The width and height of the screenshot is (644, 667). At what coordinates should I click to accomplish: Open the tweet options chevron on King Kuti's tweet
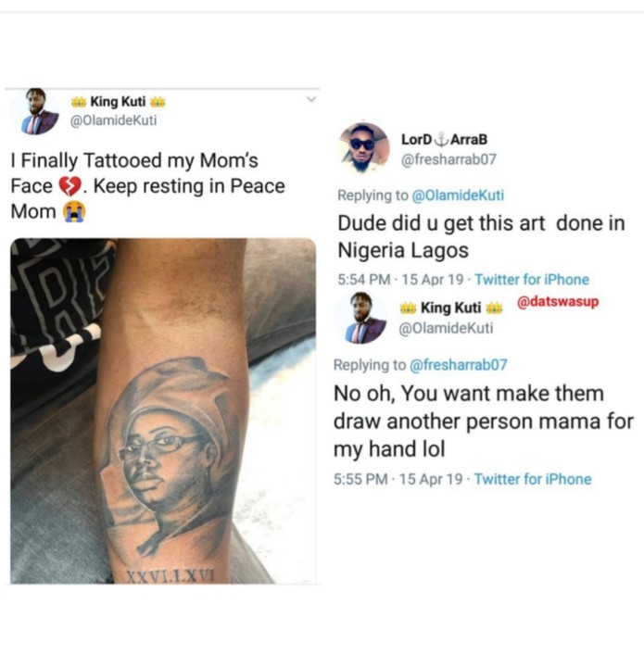click(x=310, y=99)
